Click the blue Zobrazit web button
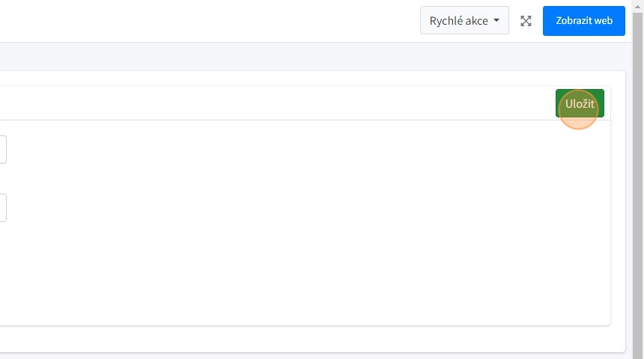 point(584,21)
